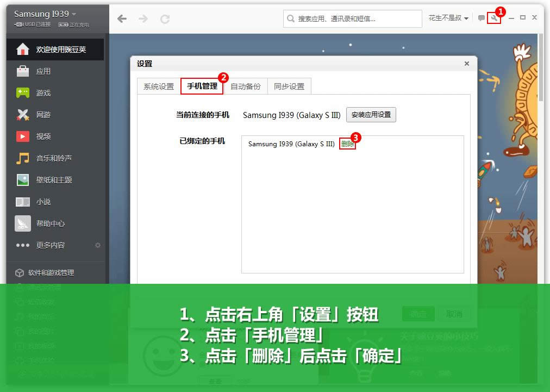Click the search apps and contacts field
The width and height of the screenshot is (550, 392).
coord(353,18)
